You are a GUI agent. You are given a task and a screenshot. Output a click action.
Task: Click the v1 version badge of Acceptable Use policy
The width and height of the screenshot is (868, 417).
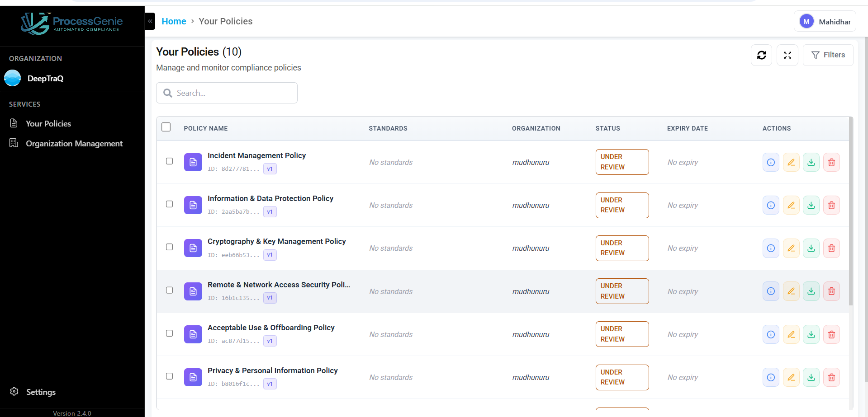pos(270,341)
